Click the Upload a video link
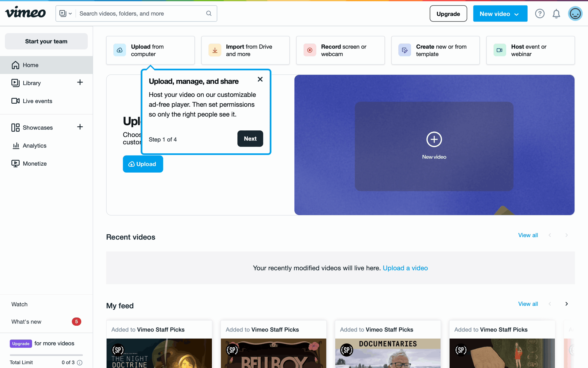The image size is (588, 368). click(x=405, y=268)
